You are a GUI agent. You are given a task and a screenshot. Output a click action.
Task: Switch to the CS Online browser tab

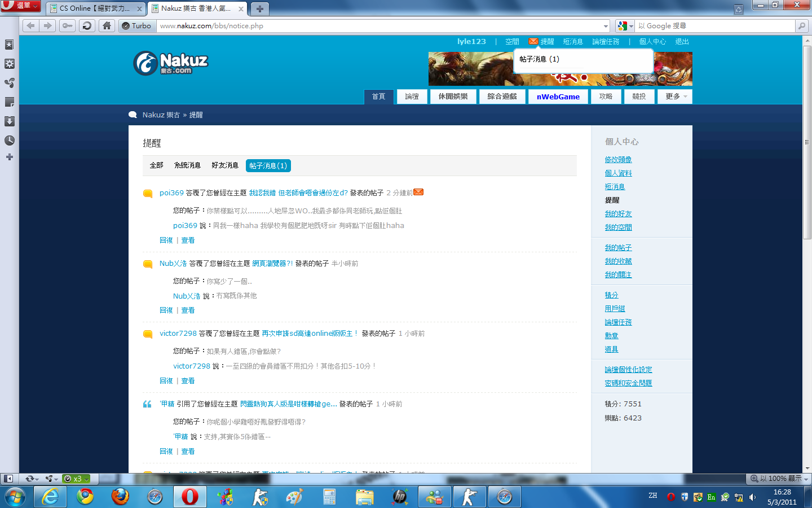94,8
